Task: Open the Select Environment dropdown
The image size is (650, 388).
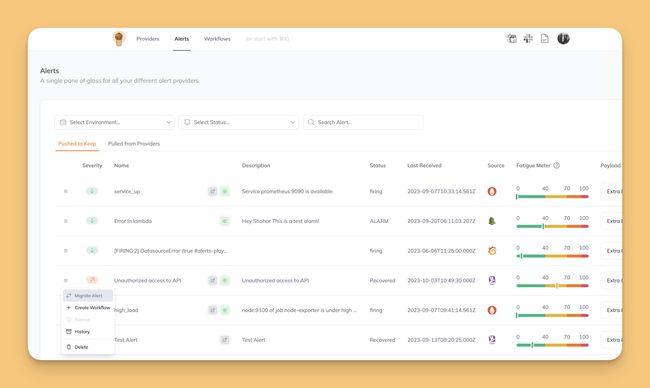Action: (115, 122)
